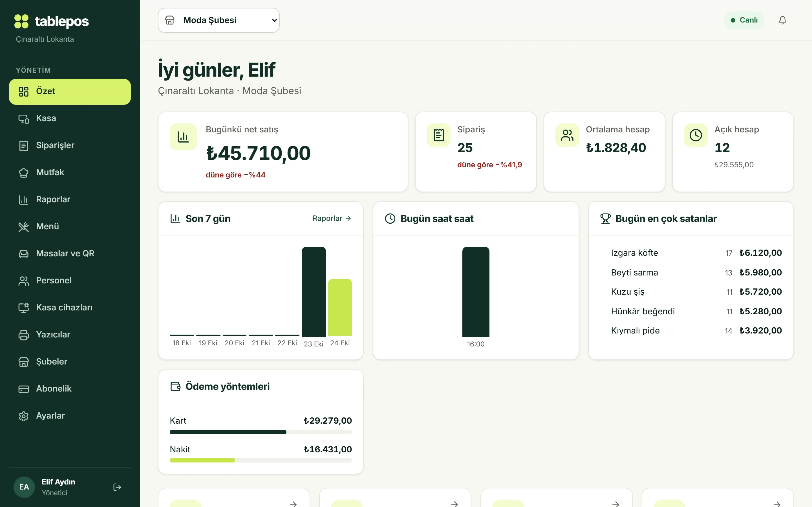The width and height of the screenshot is (812, 507).
Task: Open the Moda Şubesi branch dropdown
Action: (x=219, y=20)
